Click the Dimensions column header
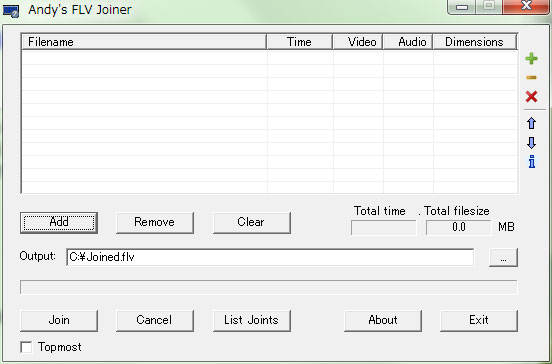 pyautogui.click(x=475, y=42)
